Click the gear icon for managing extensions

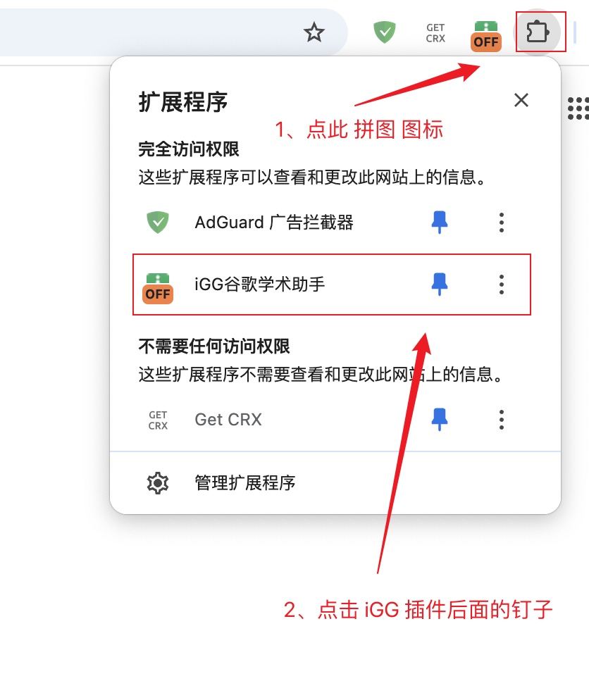point(158,482)
